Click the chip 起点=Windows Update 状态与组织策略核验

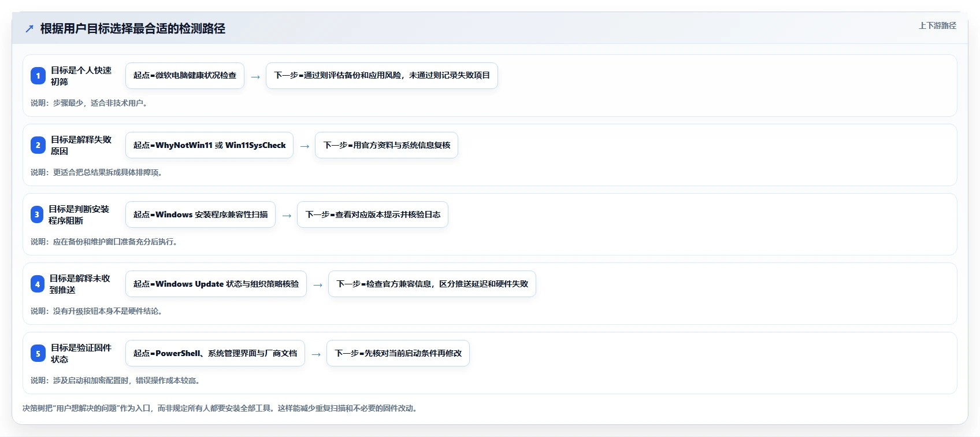(216, 284)
